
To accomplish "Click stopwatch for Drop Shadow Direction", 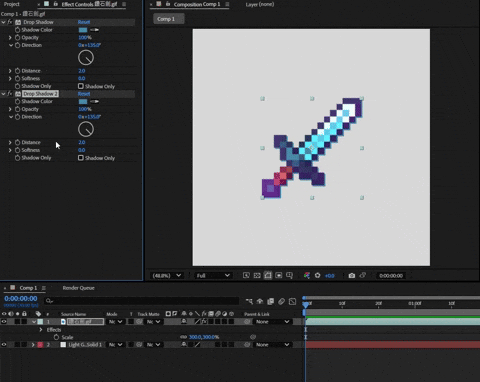I will tap(17, 45).
